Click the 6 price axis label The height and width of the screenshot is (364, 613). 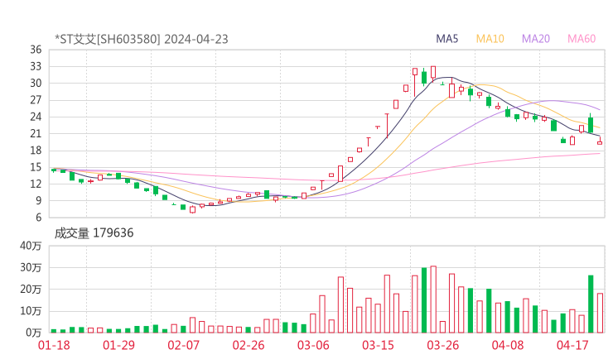(38, 218)
